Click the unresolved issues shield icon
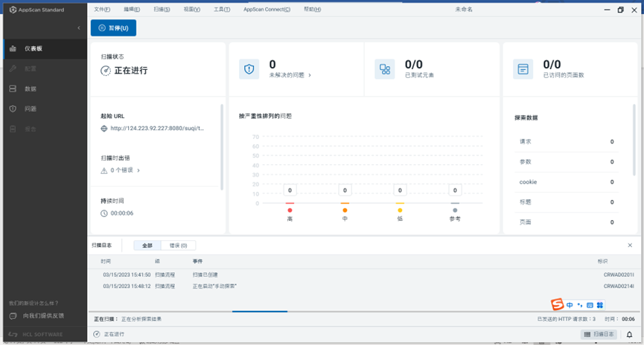This screenshot has height=345, width=644. [x=249, y=69]
